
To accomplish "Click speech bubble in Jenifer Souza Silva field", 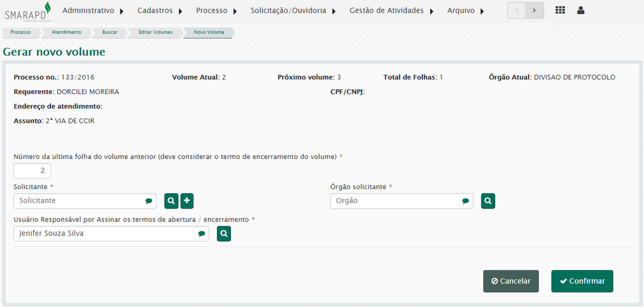I will click(201, 234).
